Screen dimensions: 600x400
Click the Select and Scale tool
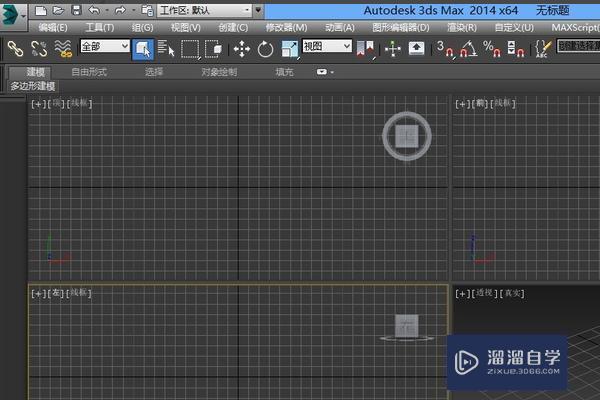coord(289,47)
